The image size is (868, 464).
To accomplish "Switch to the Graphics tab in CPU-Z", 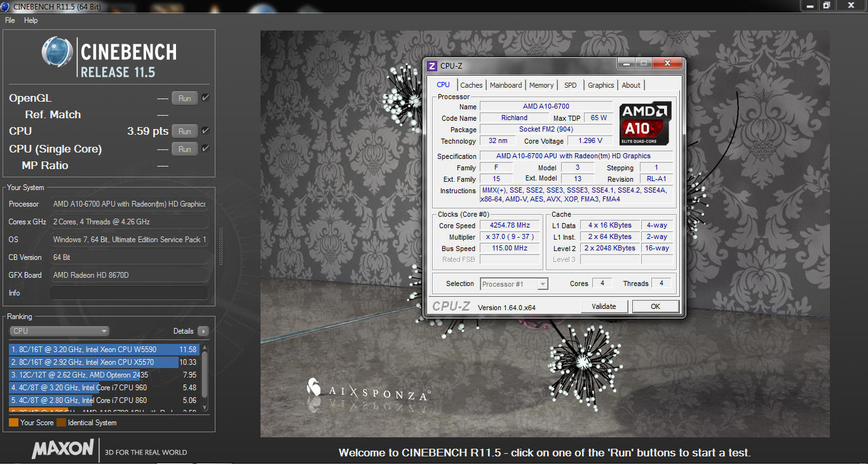I will click(x=600, y=85).
